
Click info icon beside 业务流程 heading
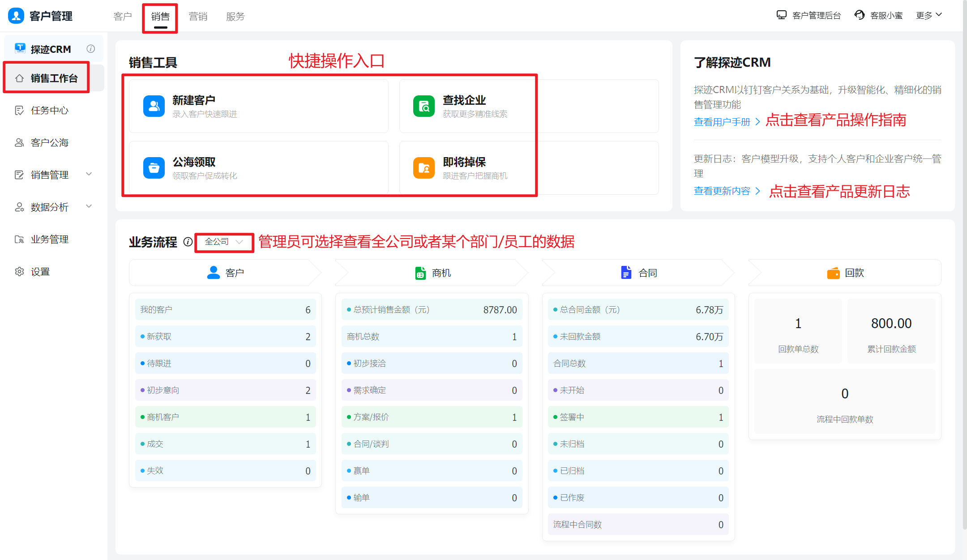[188, 242]
